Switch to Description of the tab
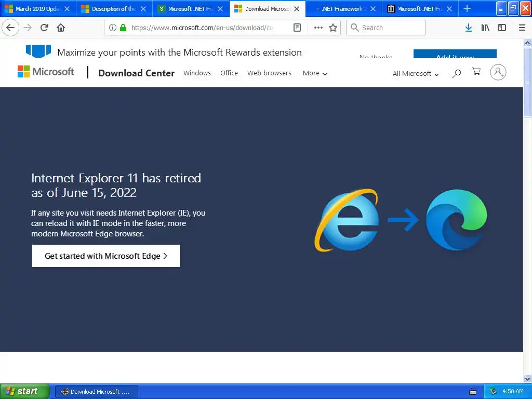The width and height of the screenshot is (532, 399). [114, 9]
